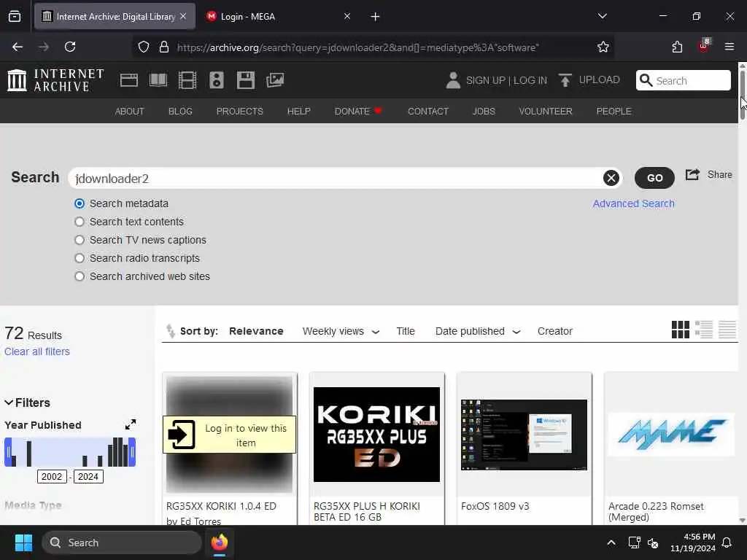Clear the jdownloader2 search query

611,178
